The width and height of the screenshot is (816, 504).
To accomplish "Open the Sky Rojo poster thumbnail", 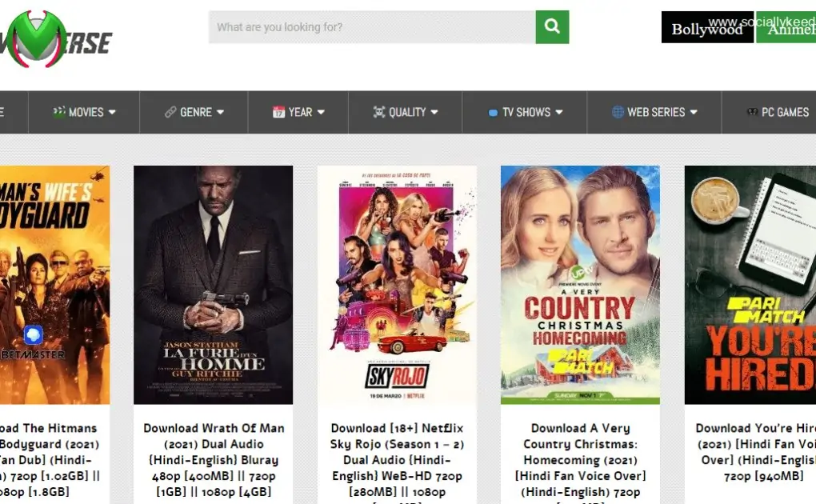I will [x=397, y=285].
